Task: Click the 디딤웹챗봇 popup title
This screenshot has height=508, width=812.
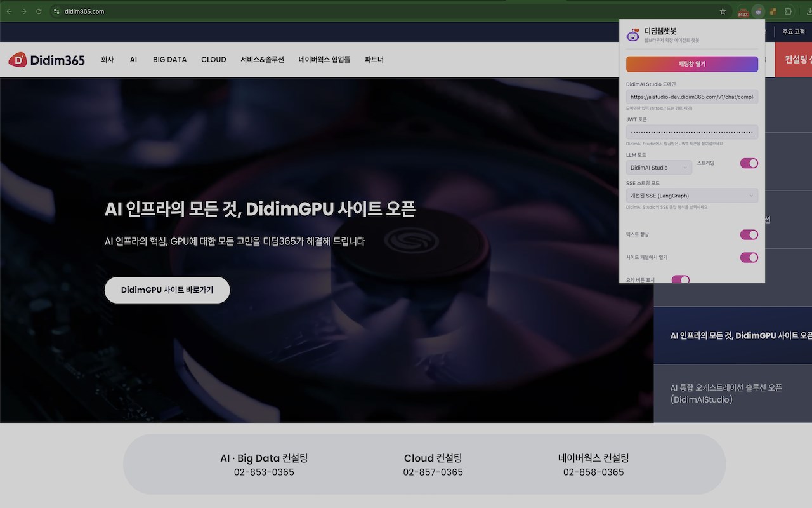Action: 660,31
